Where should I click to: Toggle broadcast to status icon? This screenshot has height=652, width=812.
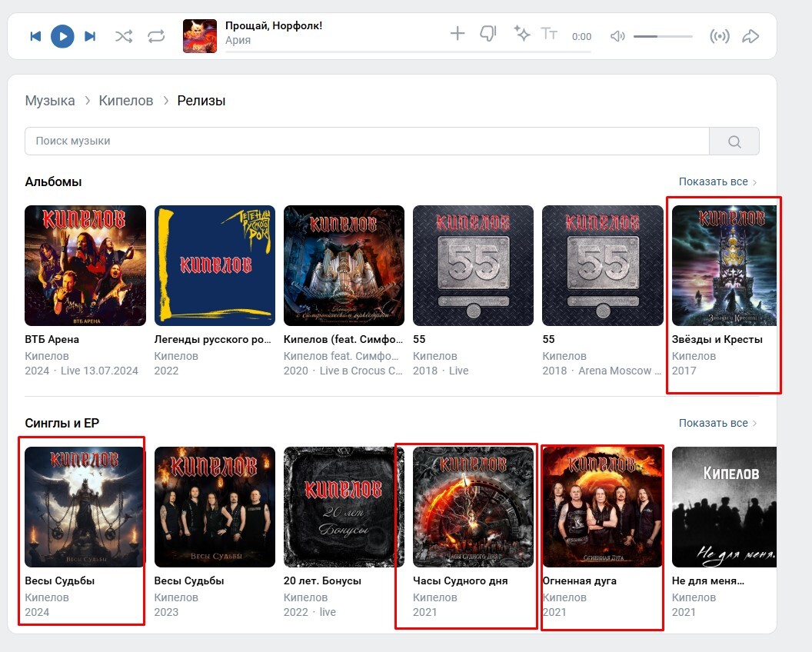coord(719,36)
